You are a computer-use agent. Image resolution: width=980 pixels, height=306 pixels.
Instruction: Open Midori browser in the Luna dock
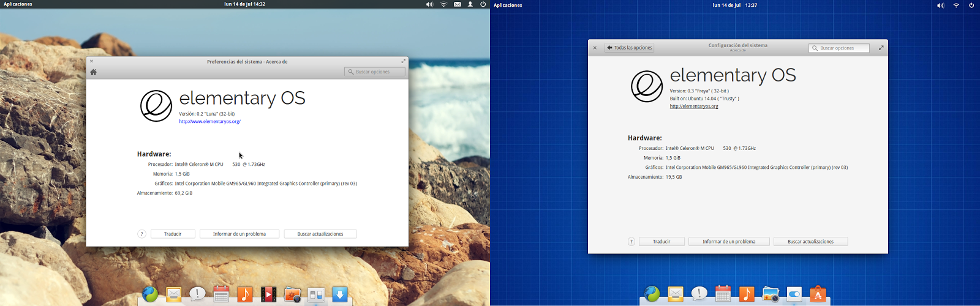[x=150, y=294]
